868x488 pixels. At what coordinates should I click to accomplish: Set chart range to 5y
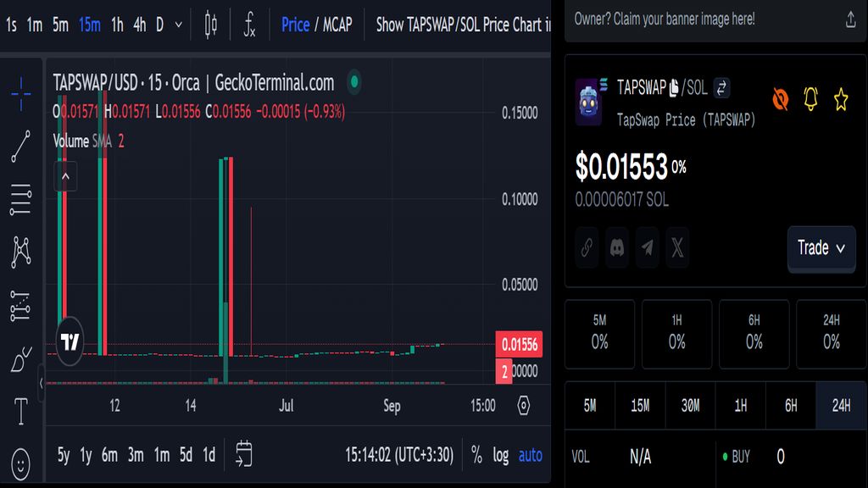(x=64, y=455)
